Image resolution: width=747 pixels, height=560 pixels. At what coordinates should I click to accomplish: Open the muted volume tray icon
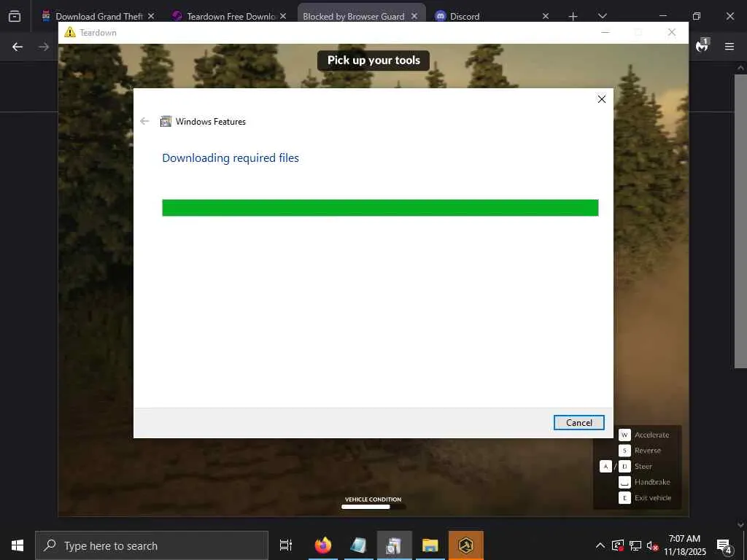point(652,545)
